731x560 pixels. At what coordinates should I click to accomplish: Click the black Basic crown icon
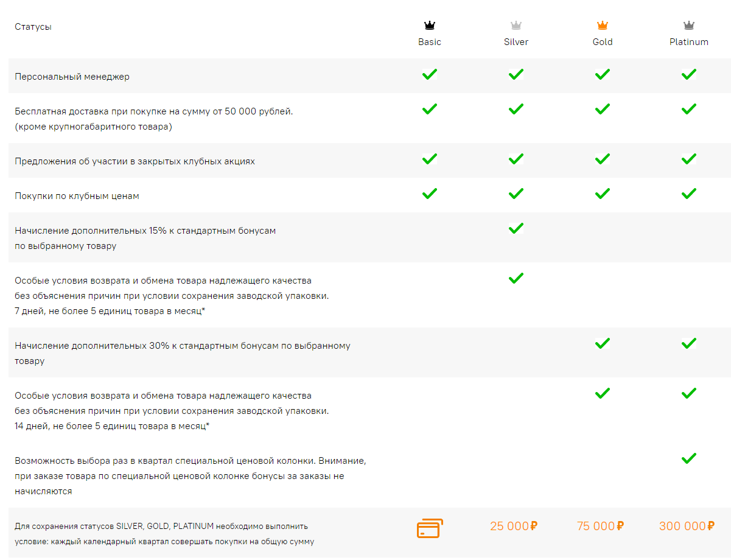point(430,26)
